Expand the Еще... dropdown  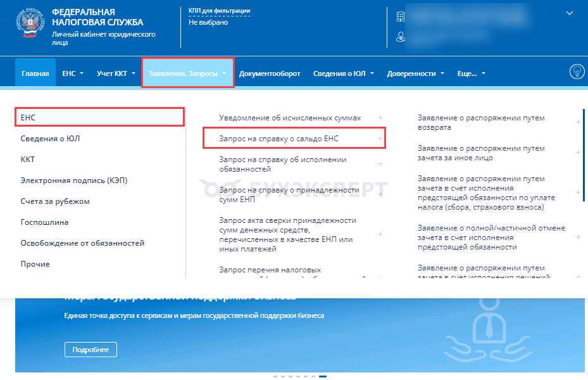(472, 73)
